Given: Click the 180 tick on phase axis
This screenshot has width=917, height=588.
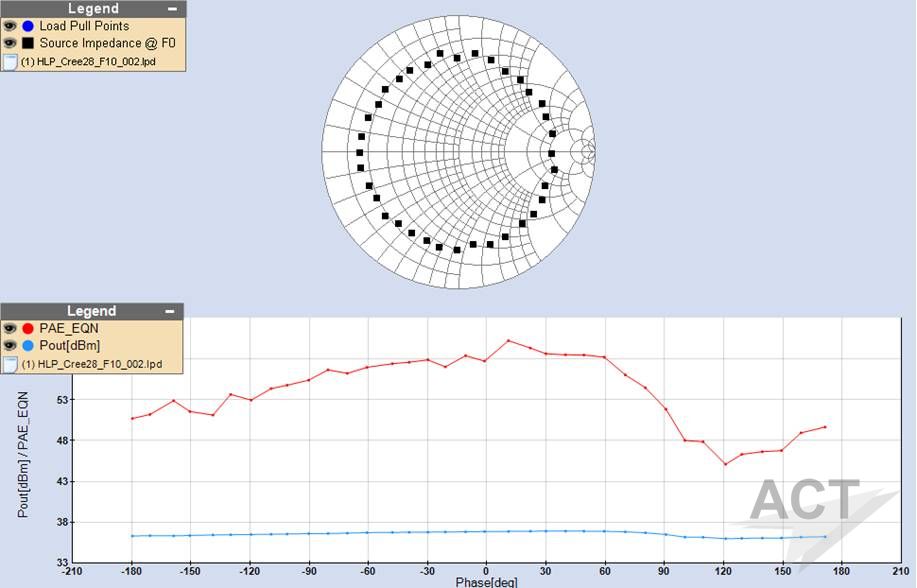Looking at the screenshot, I should pyautogui.click(x=841, y=570).
